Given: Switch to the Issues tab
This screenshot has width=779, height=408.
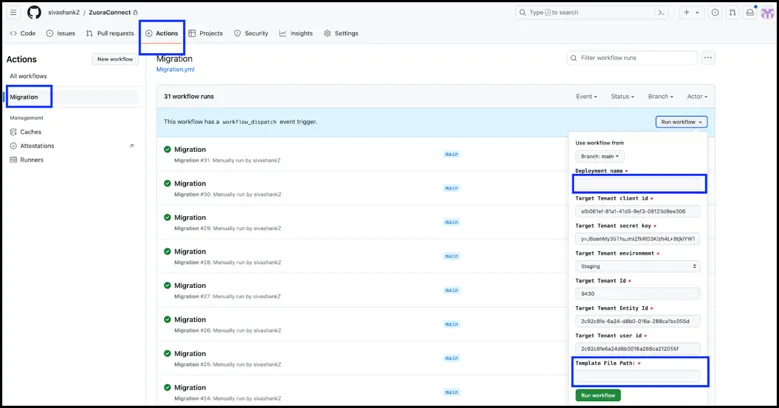Looking at the screenshot, I should (61, 33).
